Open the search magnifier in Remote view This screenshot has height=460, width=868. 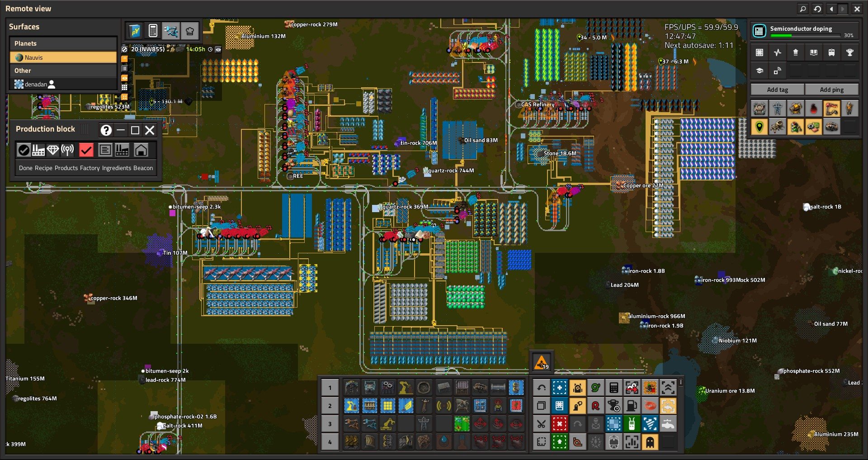[x=803, y=9]
